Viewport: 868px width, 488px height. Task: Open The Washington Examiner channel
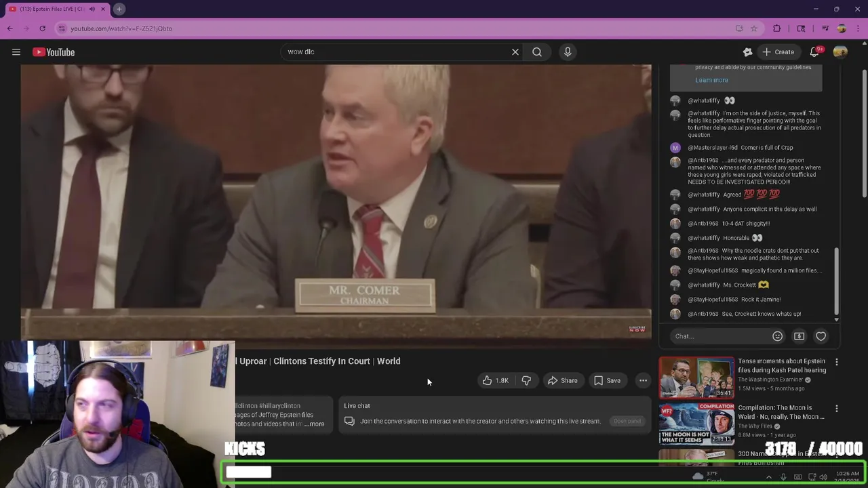click(772, 380)
